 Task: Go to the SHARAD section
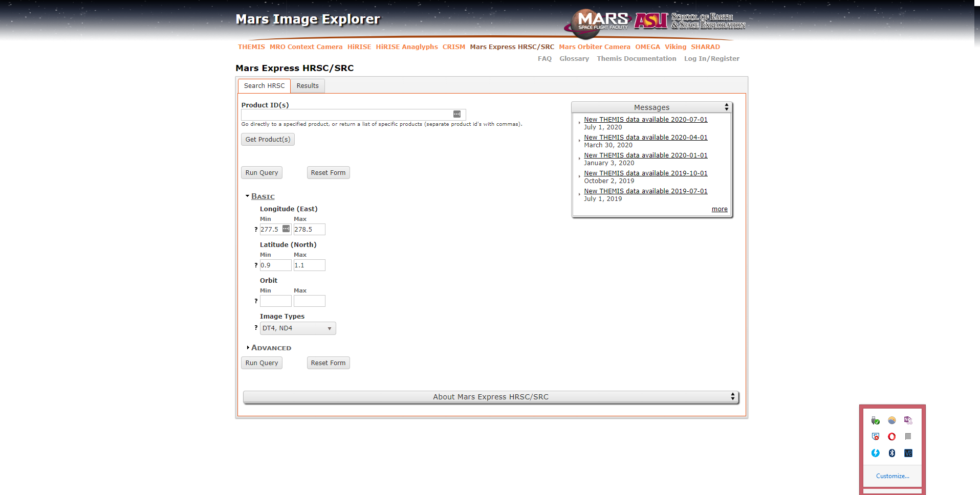[x=706, y=47]
